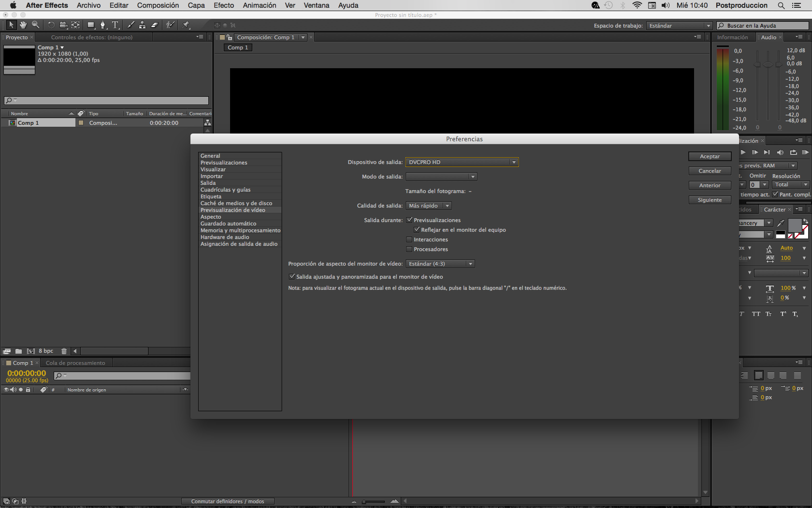Click the video eye column switch in timeline
Screen dimensions: 812x508
click(x=6, y=389)
